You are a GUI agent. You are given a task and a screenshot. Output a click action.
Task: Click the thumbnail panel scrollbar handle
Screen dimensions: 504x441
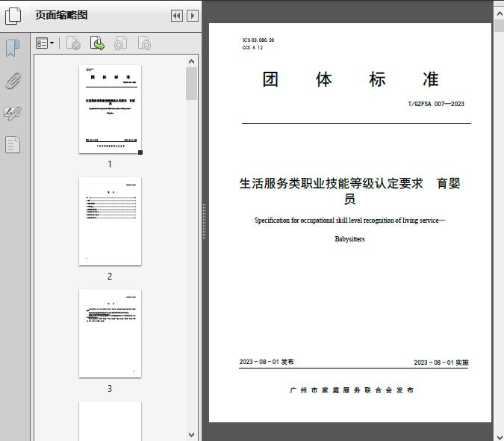pyautogui.click(x=192, y=84)
